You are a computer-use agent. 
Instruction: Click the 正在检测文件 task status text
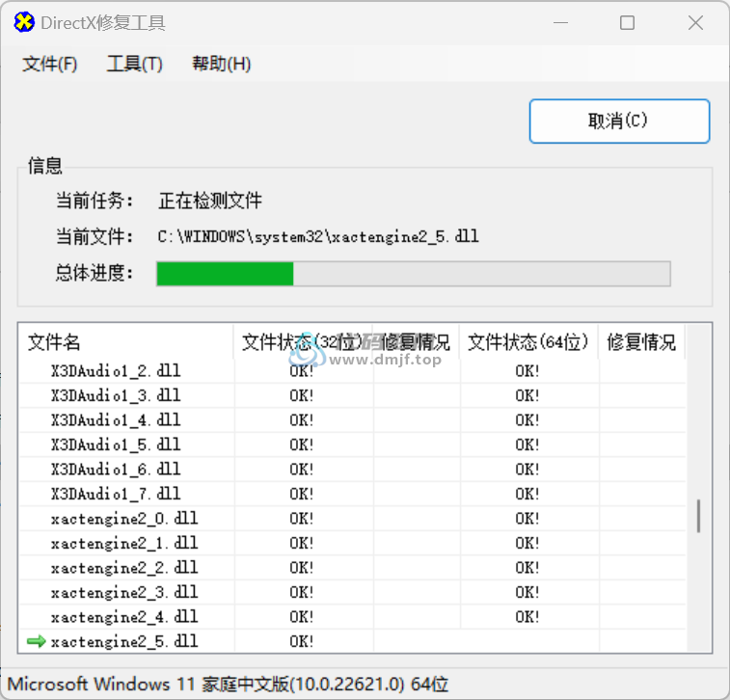(x=210, y=202)
